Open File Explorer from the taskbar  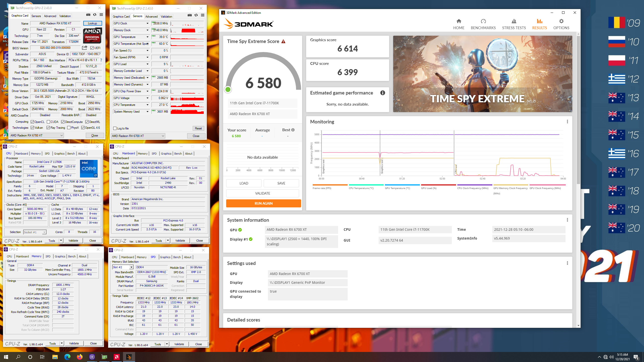pos(55,357)
